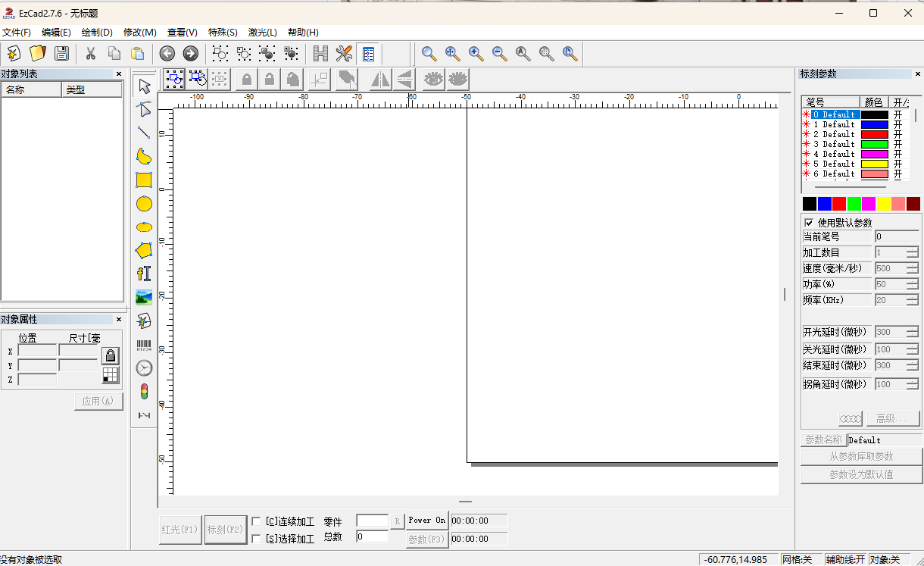Enable the [C]连续加工 checkbox
Screen dimensions: 924x566
256,520
